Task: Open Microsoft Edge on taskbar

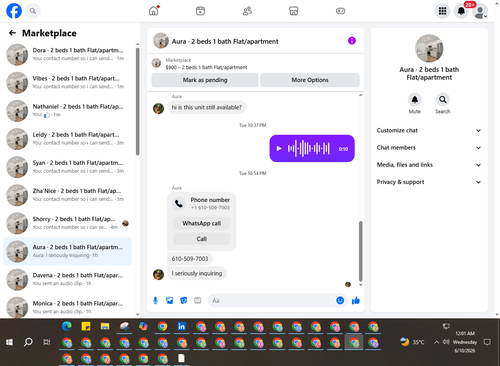Action: pos(67,326)
